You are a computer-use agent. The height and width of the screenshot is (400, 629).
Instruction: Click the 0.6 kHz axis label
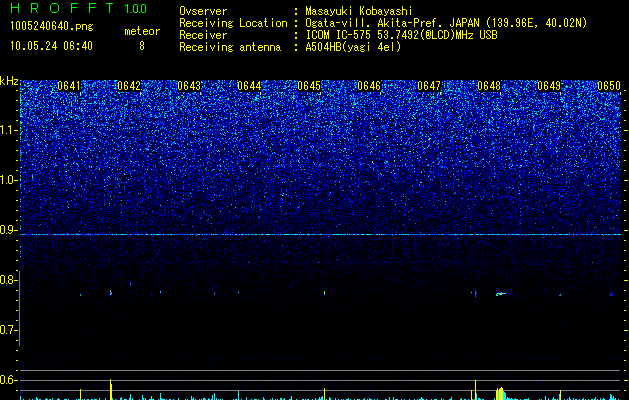pos(9,380)
